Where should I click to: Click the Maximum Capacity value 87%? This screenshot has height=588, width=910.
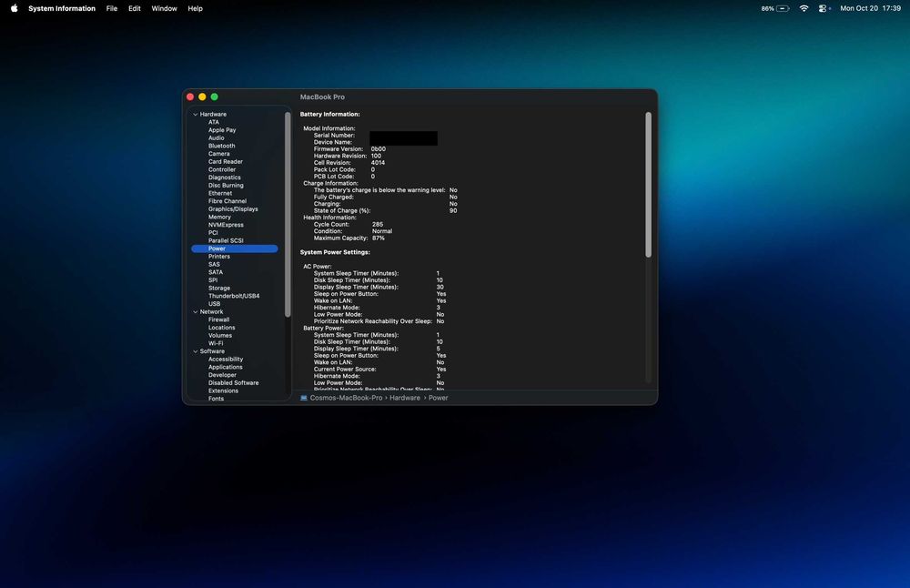[379, 238]
